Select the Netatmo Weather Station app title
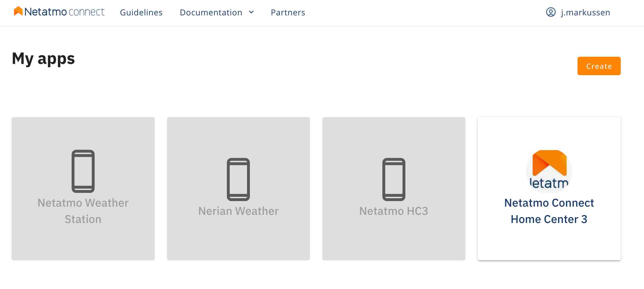The image size is (644, 289). tap(83, 211)
